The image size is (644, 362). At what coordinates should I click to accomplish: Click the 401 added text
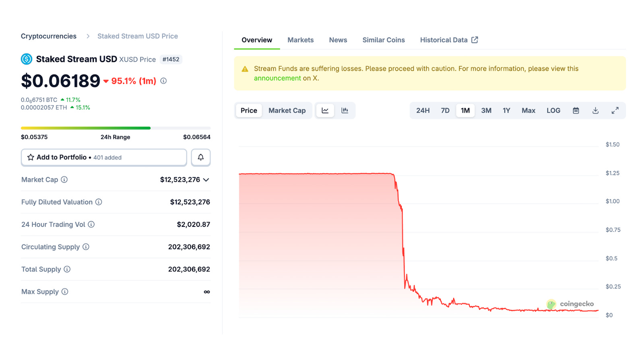coord(107,158)
